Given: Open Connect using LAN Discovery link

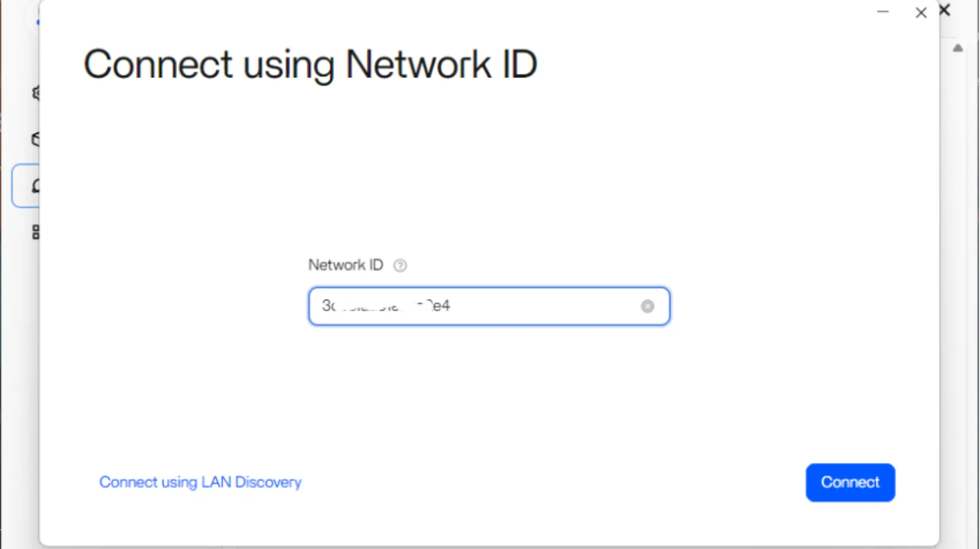Looking at the screenshot, I should click(x=200, y=482).
